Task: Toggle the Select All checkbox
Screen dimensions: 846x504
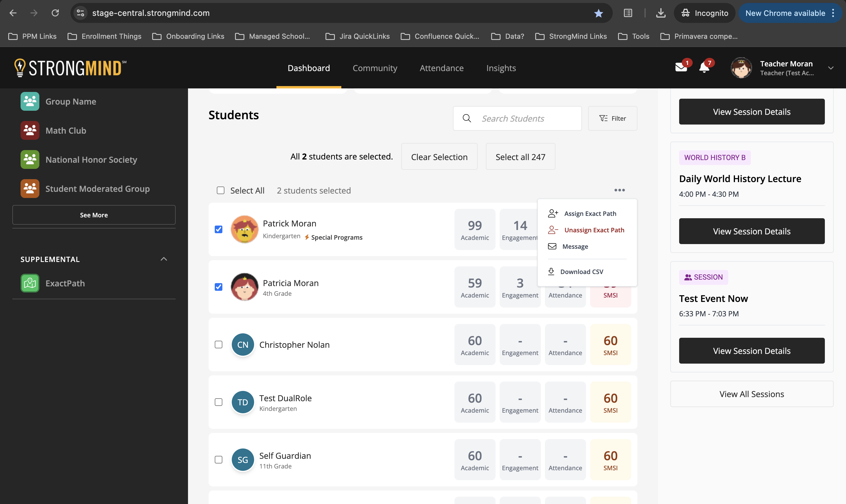Action: [220, 190]
